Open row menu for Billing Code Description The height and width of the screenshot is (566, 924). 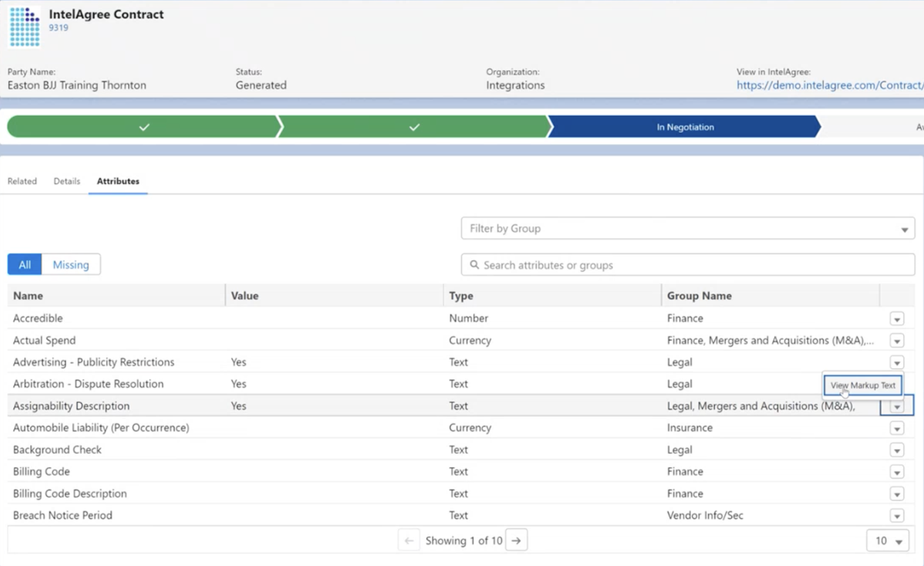coord(897,494)
